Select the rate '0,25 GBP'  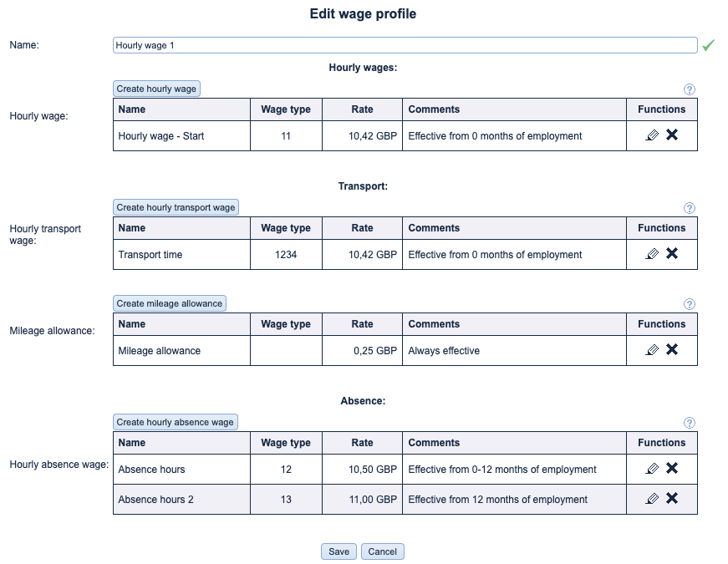(x=375, y=351)
